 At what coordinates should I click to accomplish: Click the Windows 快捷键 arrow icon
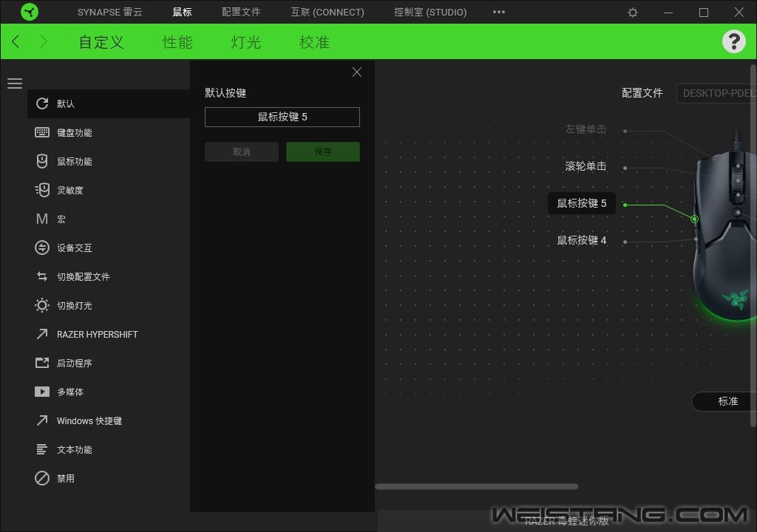coord(42,420)
